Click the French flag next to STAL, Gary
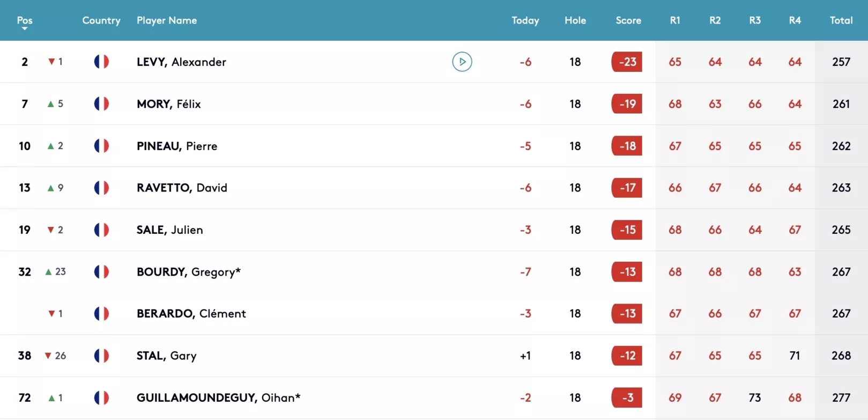Screen dimensions: 868x420 tap(101, 356)
